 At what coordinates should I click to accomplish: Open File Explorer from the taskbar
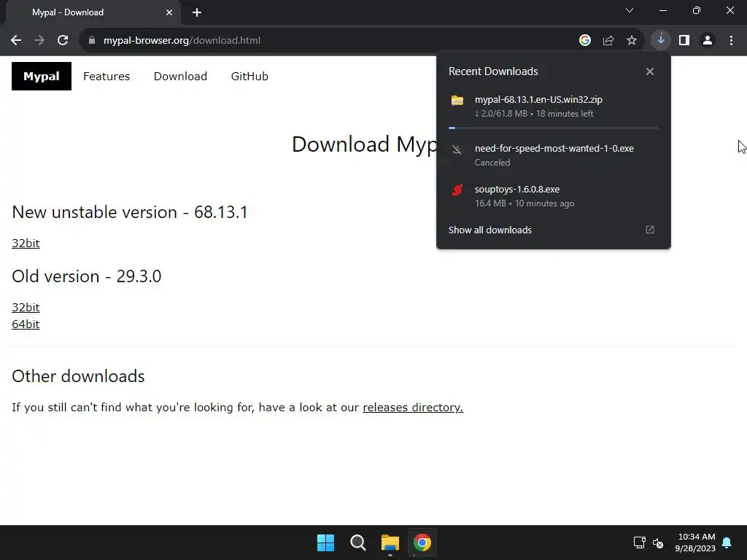click(x=390, y=542)
